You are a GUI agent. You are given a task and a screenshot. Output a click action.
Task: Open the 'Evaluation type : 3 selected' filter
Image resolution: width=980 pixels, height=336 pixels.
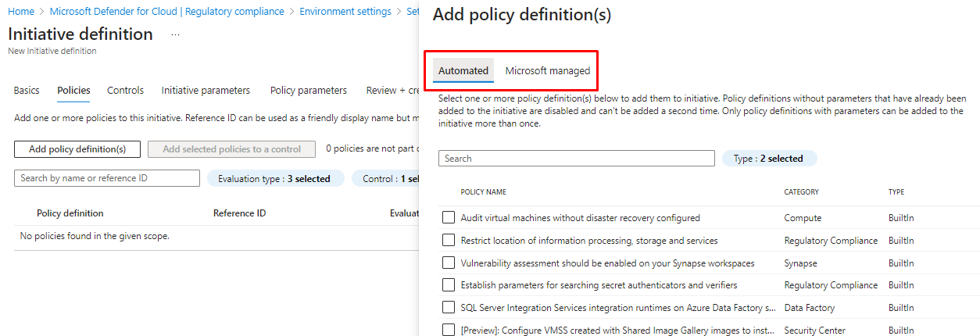(274, 179)
